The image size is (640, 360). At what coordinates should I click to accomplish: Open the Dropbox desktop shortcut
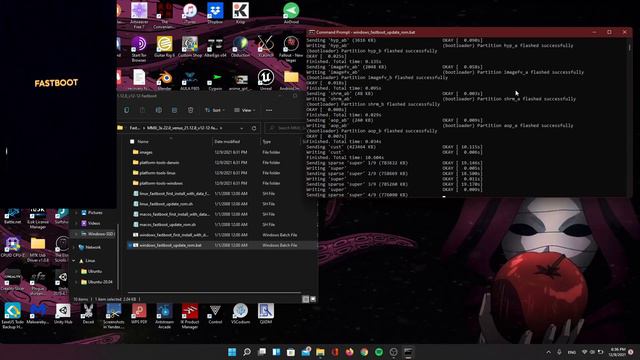point(215,13)
